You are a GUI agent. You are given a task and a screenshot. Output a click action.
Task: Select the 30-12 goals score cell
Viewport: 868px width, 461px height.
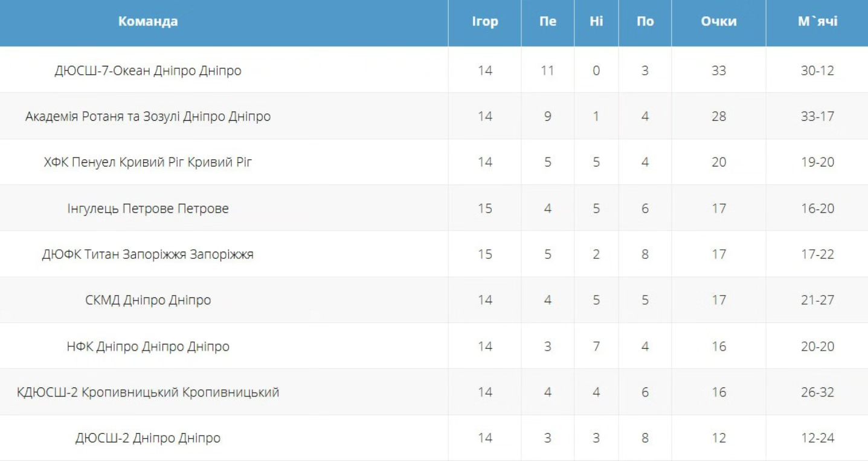click(817, 71)
